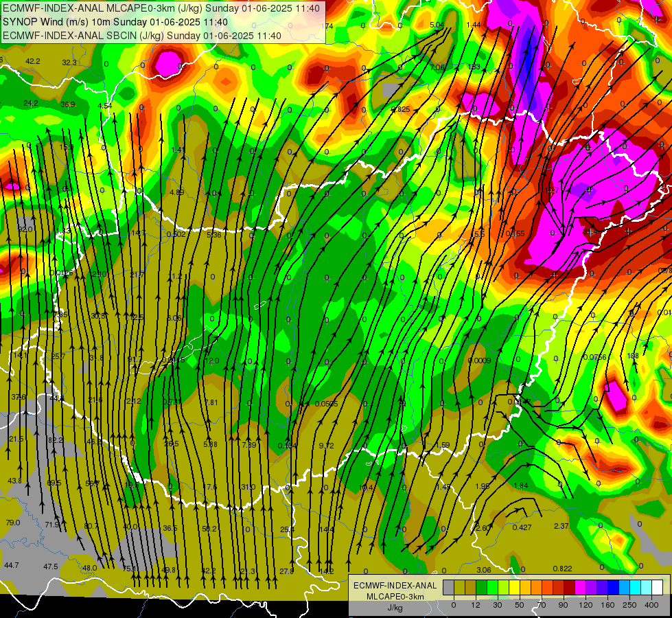Screen dimensions: 672x618
Task: Click the station value 21.3
Action: (x=248, y=571)
